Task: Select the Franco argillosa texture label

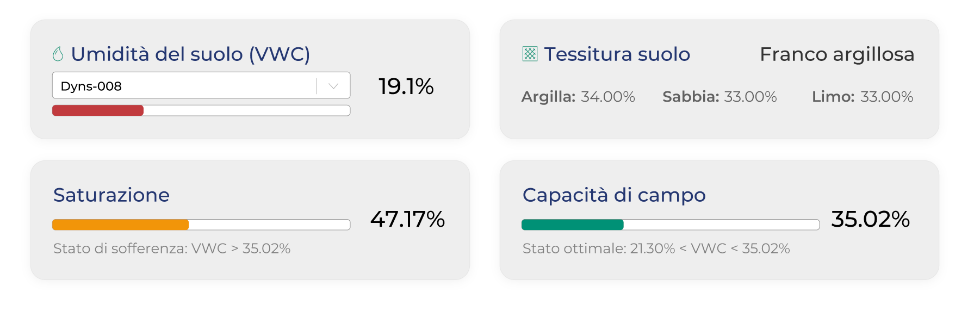Action: [x=836, y=54]
